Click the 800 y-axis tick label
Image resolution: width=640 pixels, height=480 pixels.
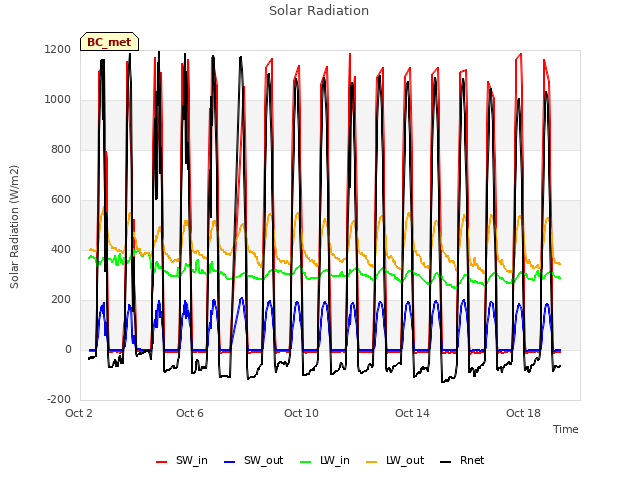61,150
